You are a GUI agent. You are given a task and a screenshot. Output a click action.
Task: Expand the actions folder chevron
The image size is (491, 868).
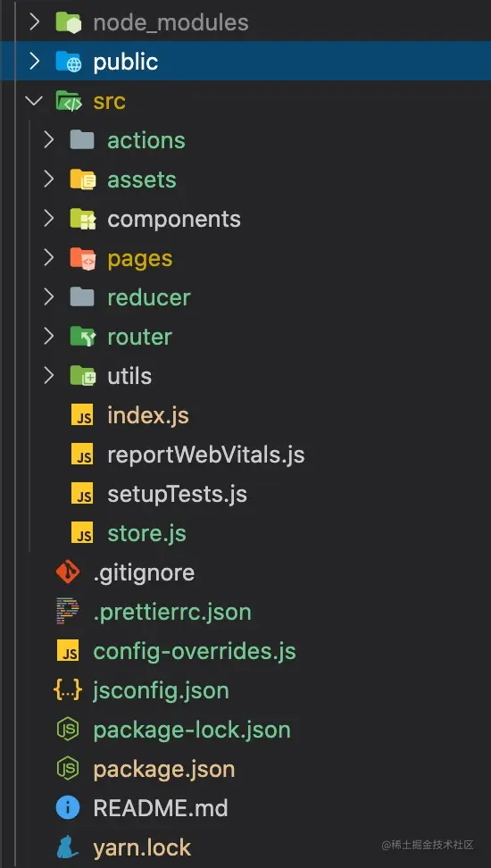(49, 140)
